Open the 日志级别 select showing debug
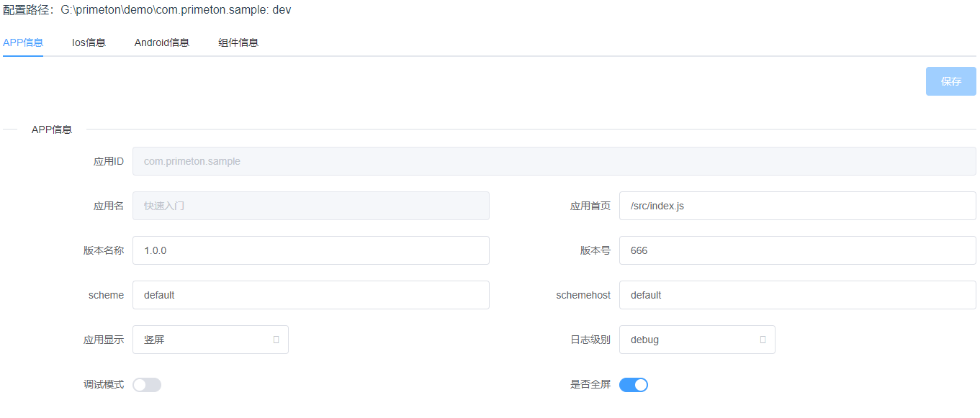The width and height of the screenshot is (980, 418). 688,340
